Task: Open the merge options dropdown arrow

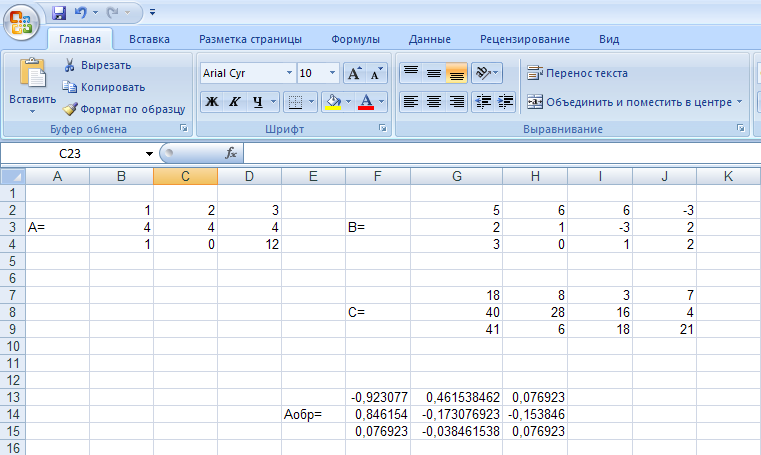Action: tap(740, 102)
